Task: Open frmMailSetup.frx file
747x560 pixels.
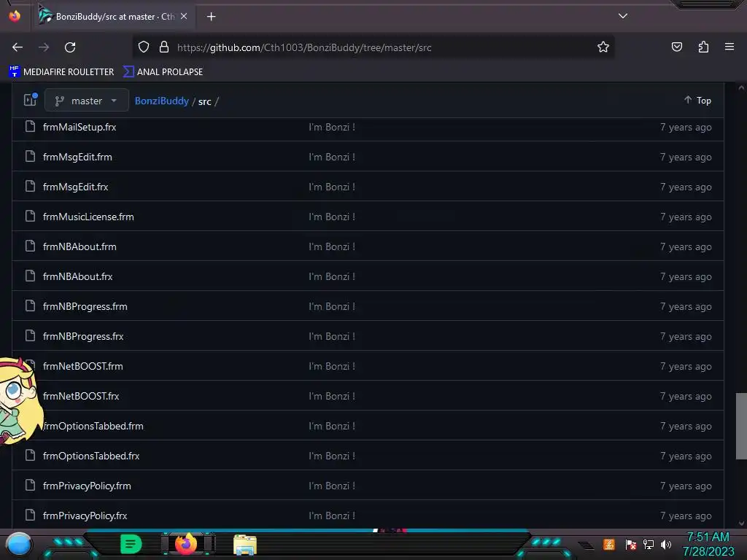Action: pos(80,127)
